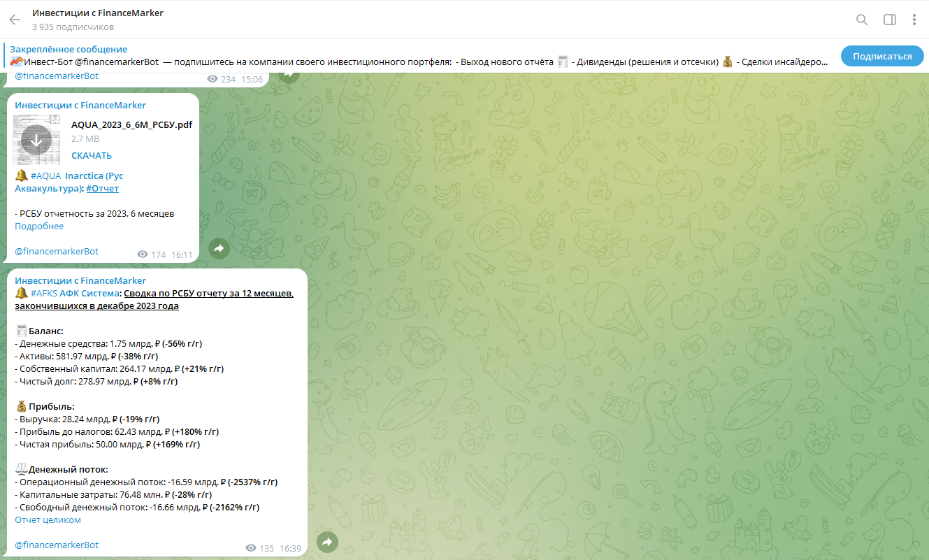Image resolution: width=929 pixels, height=560 pixels.
Task: Go back using the arrow icon
Action: click(15, 20)
